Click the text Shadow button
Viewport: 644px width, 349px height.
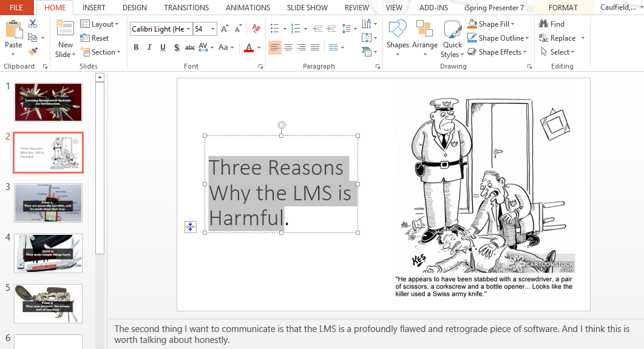point(177,47)
